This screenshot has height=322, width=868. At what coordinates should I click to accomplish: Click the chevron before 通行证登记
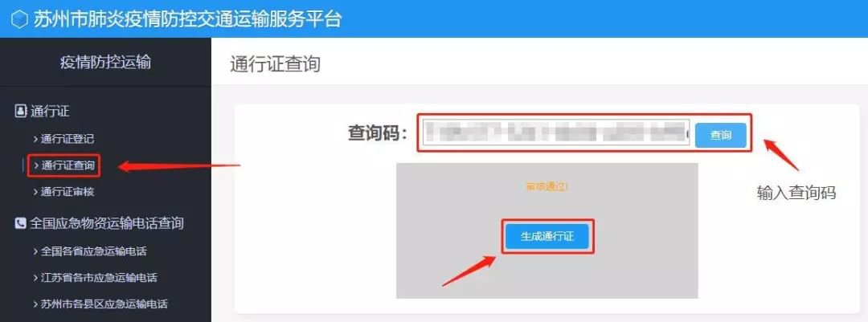point(35,139)
